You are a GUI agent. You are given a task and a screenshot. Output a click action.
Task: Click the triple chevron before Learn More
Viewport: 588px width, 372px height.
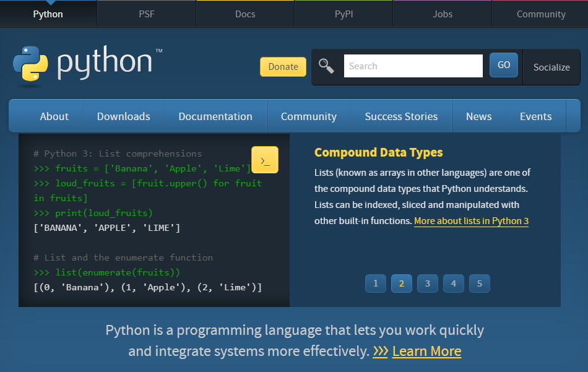380,352
